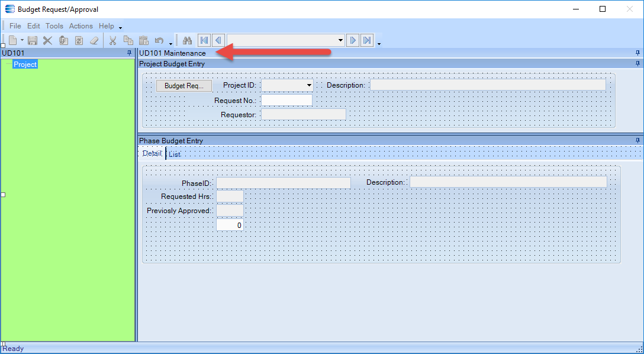Pin the Phase Budget Entry panel
The height and width of the screenshot is (354, 644).
[x=638, y=140]
